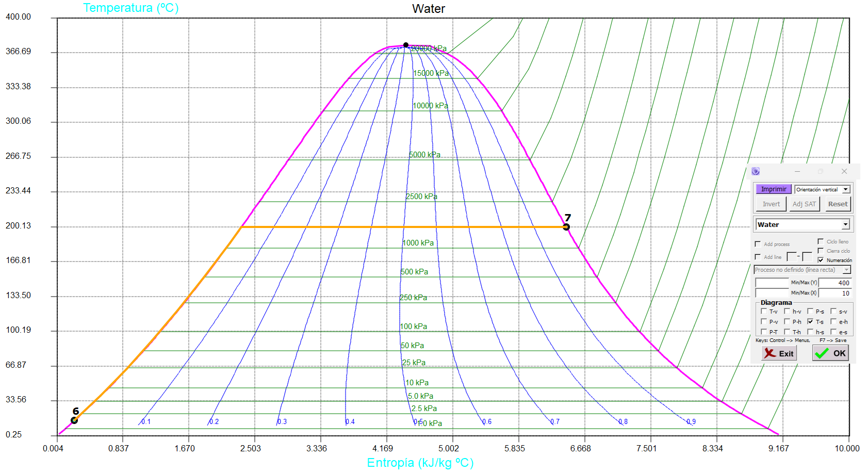Viewport: 868px width, 473px height.
Task: Click the Adj SAT button
Action: 804,204
